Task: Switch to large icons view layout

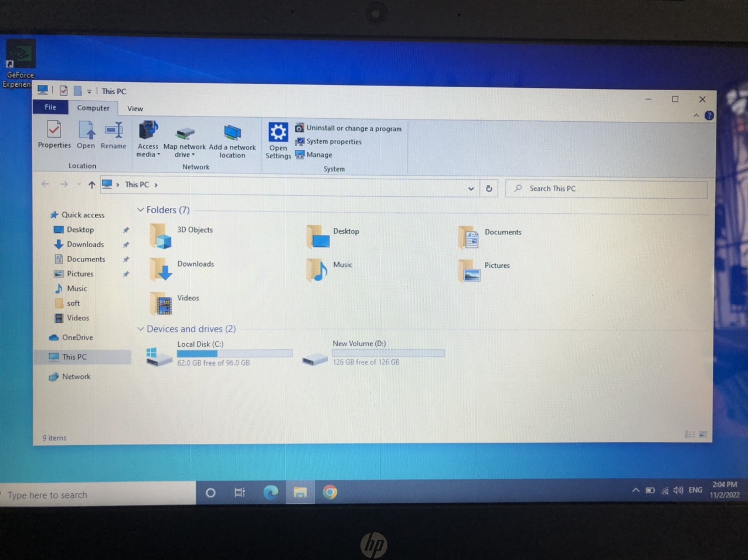Action: coord(703,435)
